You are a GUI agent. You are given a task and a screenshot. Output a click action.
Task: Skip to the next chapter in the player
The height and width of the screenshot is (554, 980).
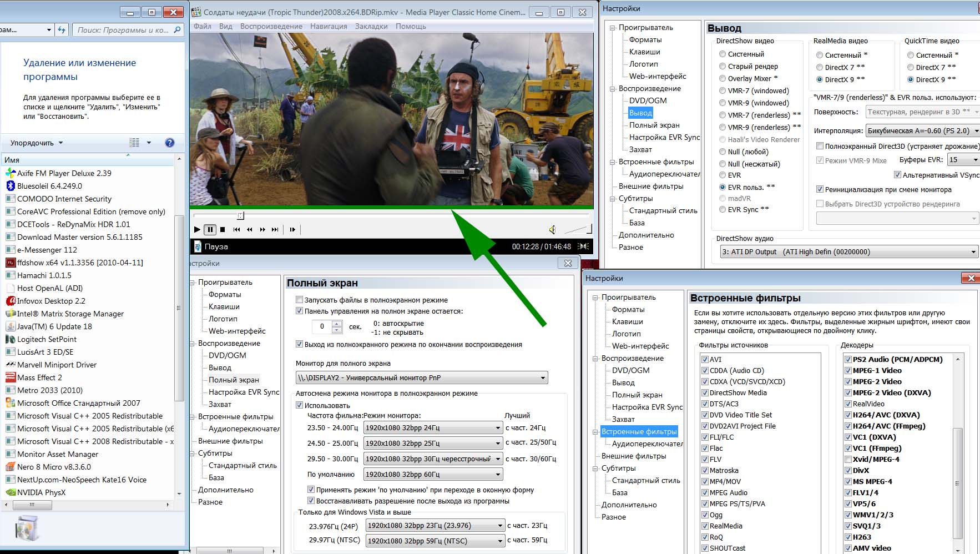click(275, 229)
